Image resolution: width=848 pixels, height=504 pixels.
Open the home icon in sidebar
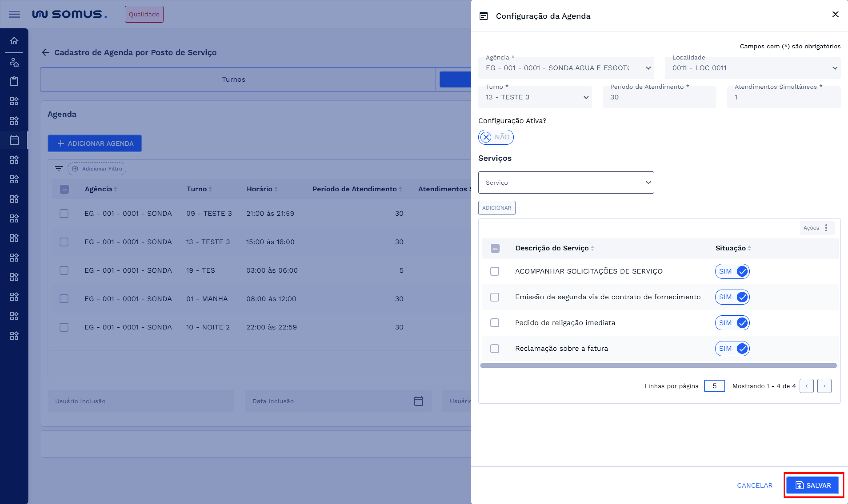(x=14, y=41)
